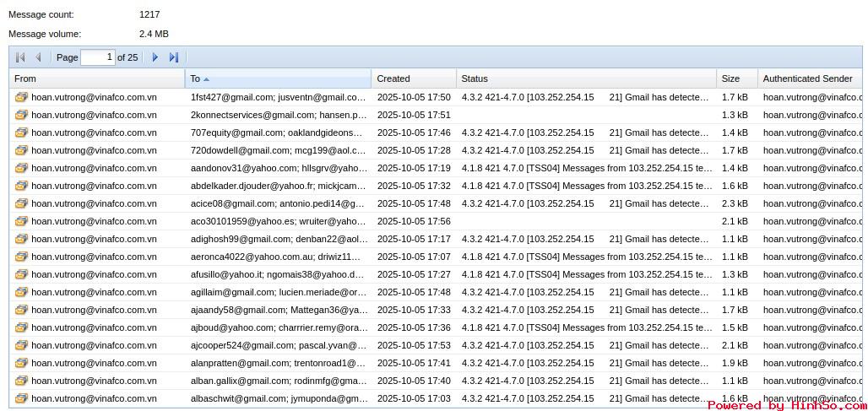Screen dimensions: 868x411
Task: Click the previous page arrow
Action: point(38,57)
